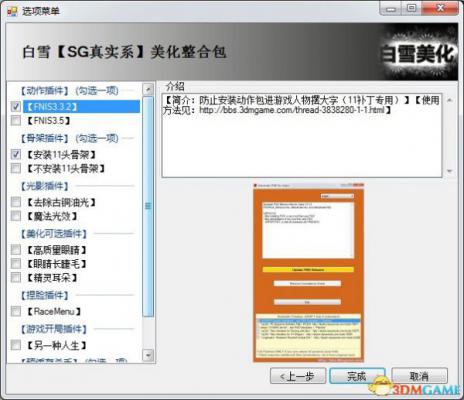Screen dimensions: 464x400
Task: Enable the FNIS3.5 option
Action: [x=16, y=120]
